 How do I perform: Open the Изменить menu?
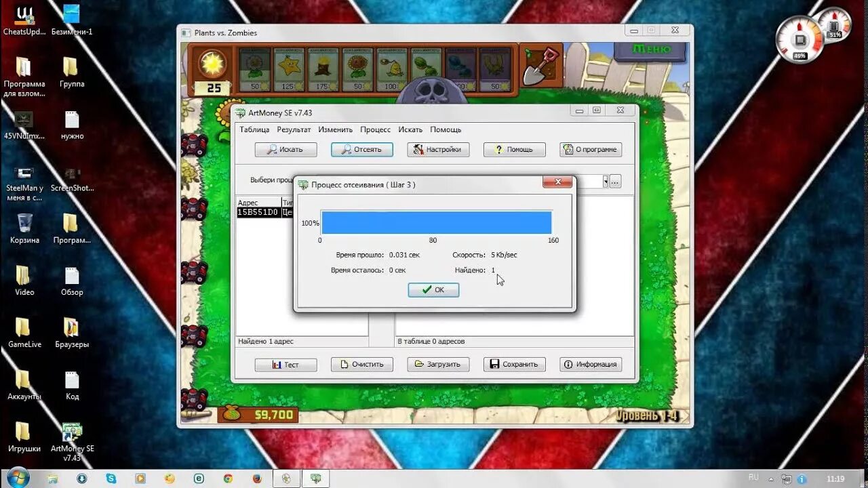point(336,129)
